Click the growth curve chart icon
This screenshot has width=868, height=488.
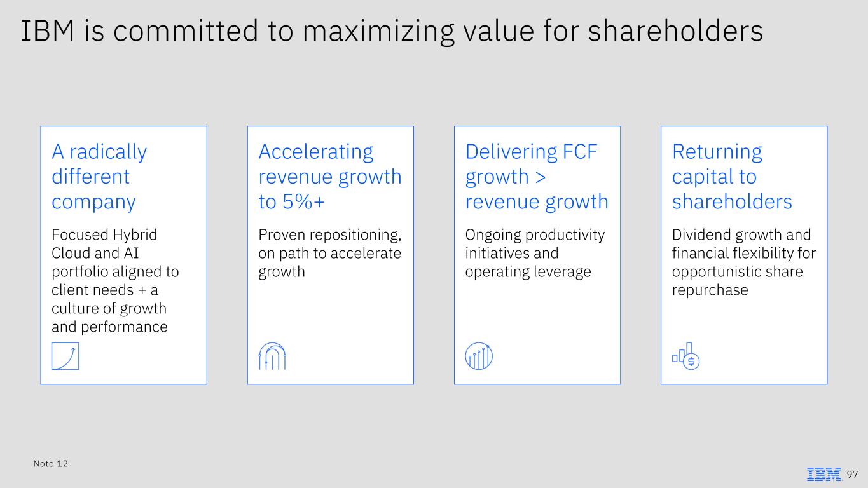coord(65,356)
